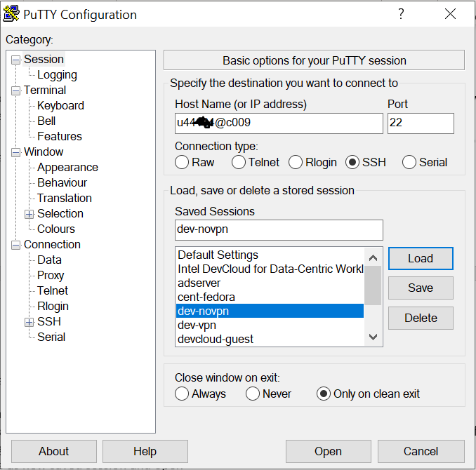This screenshot has height=470, width=476.
Task: Click the PuTTY icon in the title bar
Action: (11, 14)
